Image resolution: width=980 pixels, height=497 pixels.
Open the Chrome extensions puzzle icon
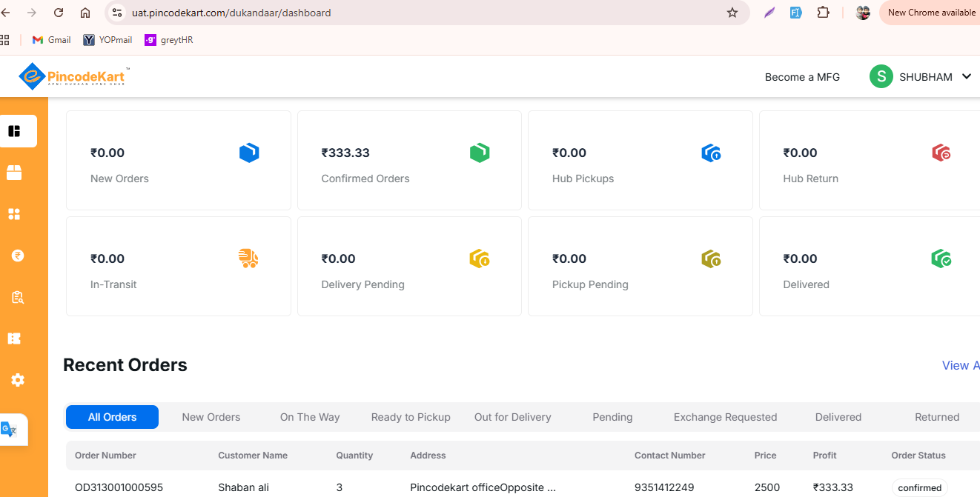pos(823,13)
